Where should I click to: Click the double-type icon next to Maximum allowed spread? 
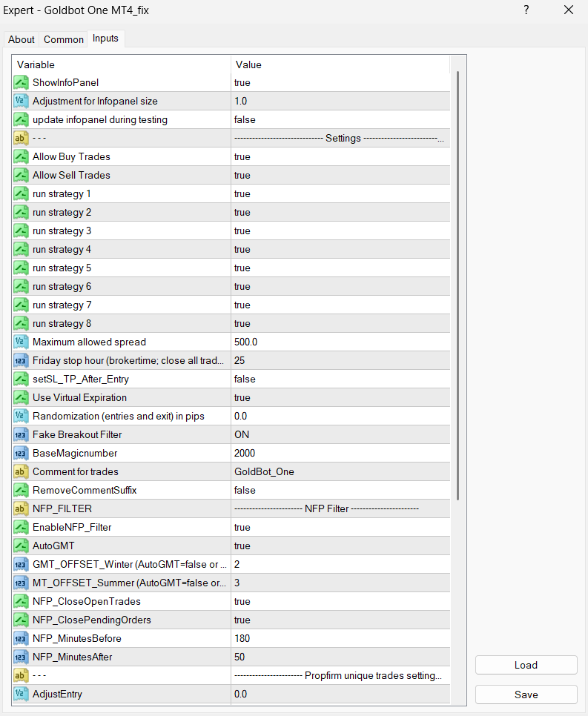click(21, 342)
